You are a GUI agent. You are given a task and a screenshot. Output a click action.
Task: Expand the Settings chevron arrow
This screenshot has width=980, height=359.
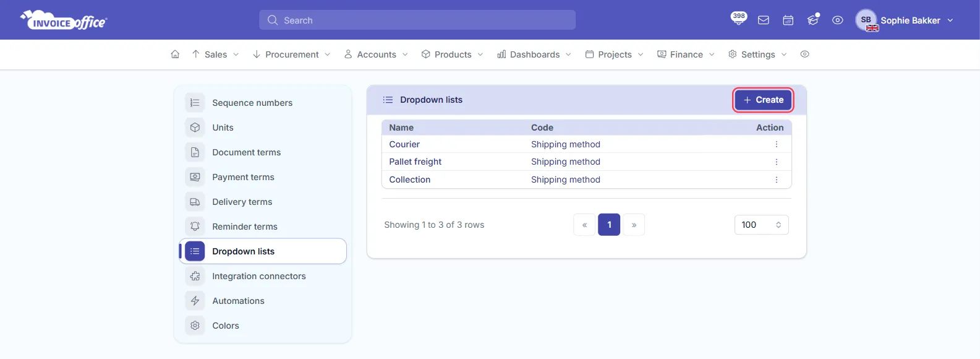click(x=784, y=54)
